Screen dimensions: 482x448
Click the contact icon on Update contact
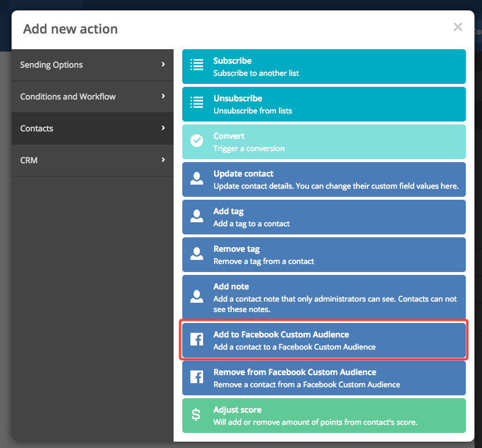pos(197,179)
